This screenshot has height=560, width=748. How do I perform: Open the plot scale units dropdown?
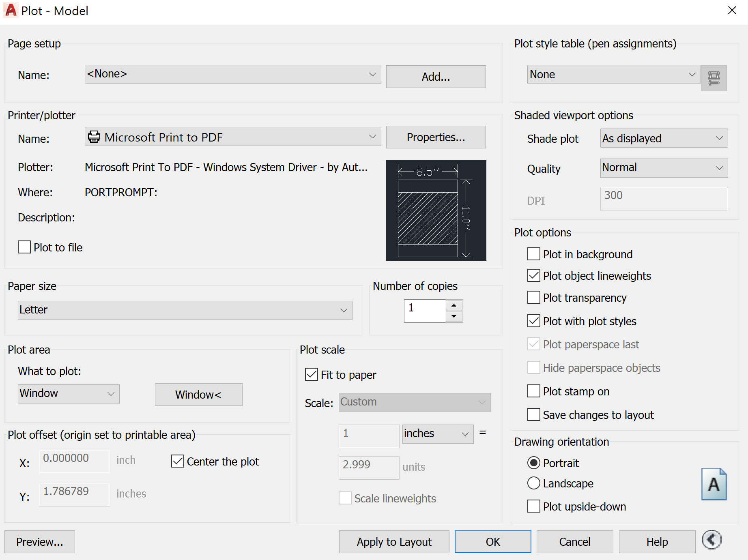tap(465, 433)
